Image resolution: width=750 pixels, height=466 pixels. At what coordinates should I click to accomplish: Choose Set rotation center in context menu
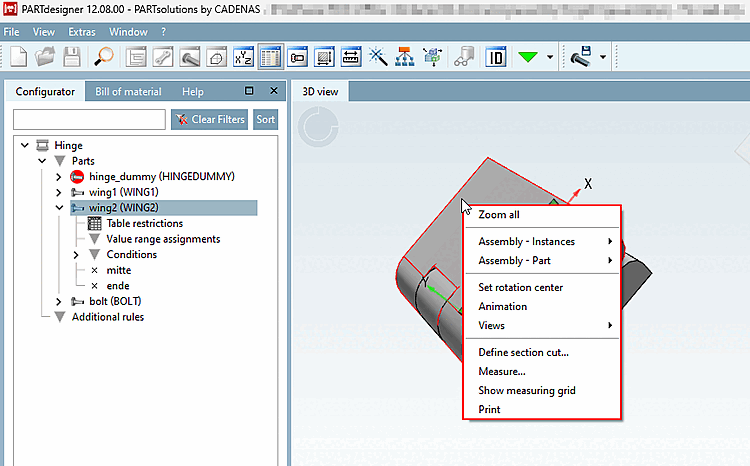(x=542, y=288)
